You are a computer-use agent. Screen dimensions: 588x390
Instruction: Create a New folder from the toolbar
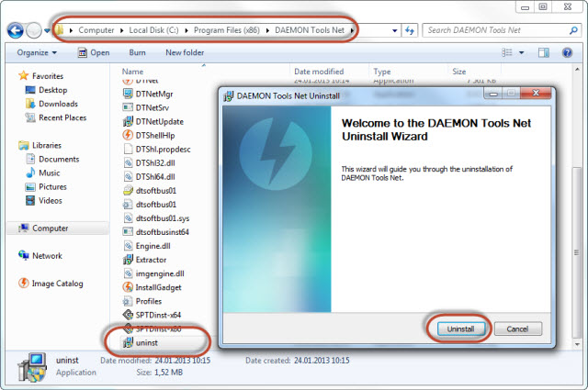click(185, 53)
